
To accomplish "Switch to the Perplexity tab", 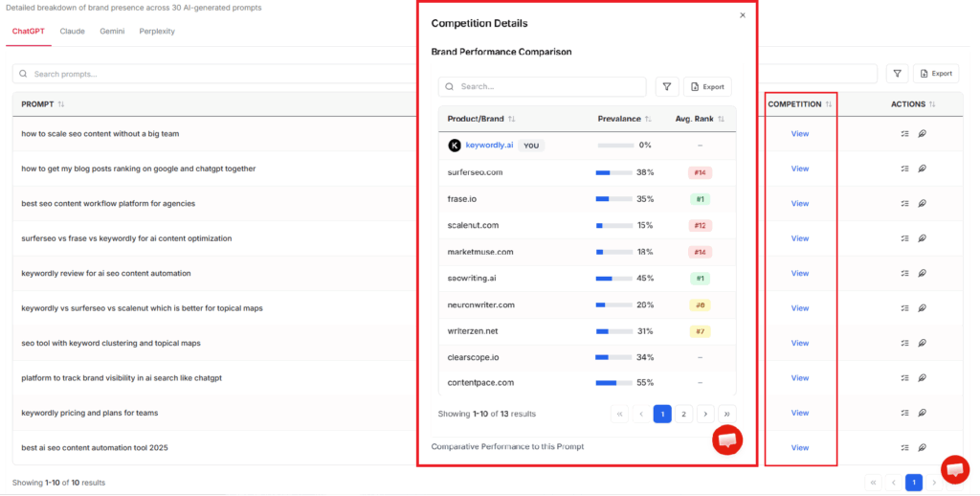I will point(157,32).
